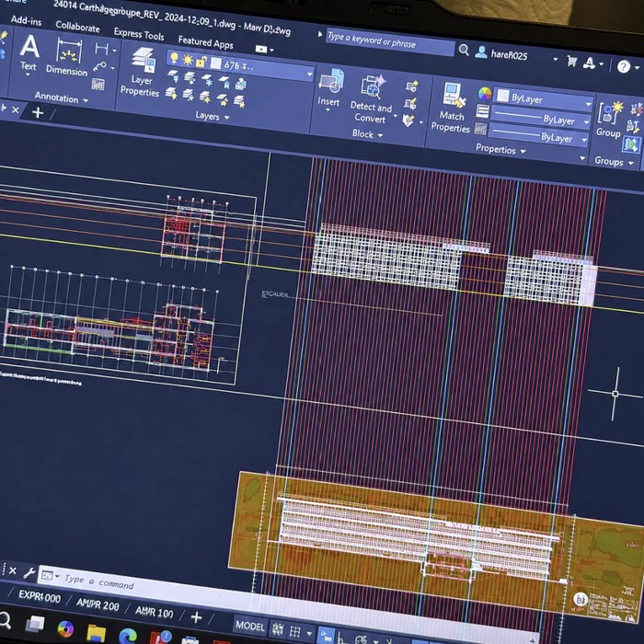The height and width of the screenshot is (644, 644).
Task: Click the Edit Block icon
Action: pos(410,103)
